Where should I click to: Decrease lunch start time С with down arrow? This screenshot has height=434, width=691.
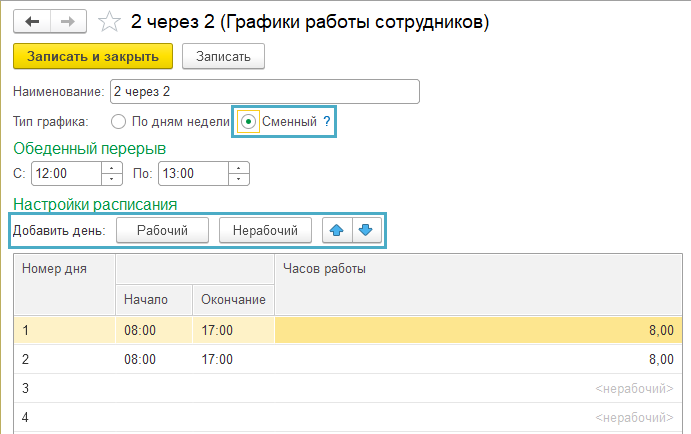point(111,179)
